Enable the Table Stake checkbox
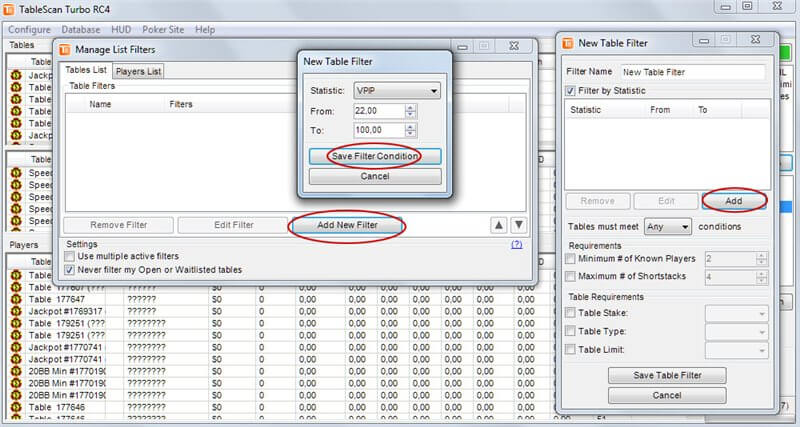 (x=570, y=313)
